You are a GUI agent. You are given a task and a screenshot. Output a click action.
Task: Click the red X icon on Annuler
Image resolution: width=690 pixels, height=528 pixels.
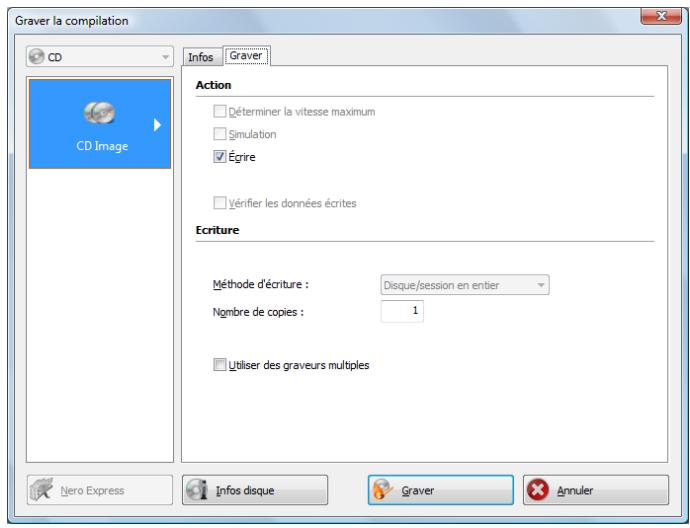[538, 490]
